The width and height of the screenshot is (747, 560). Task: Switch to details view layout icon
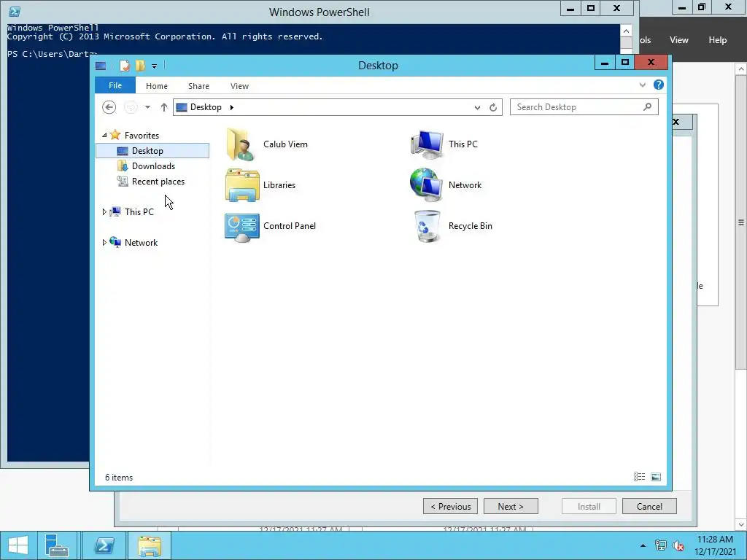639,477
